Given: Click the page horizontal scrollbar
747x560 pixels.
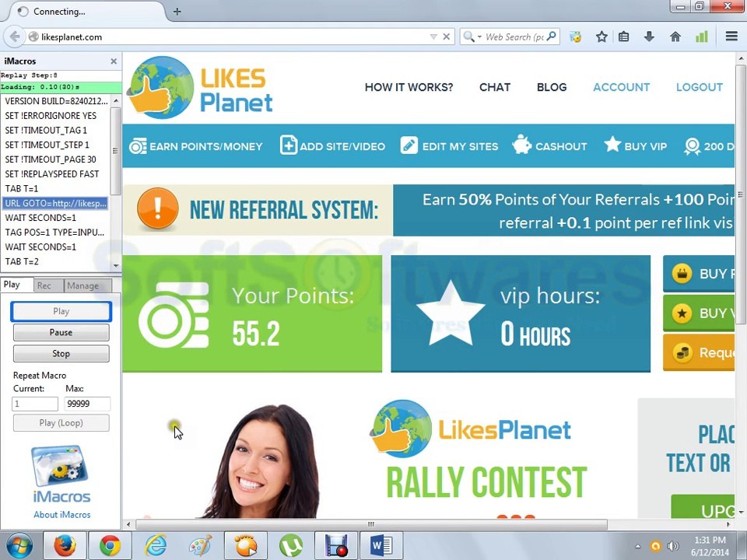Looking at the screenshot, I should [372, 524].
